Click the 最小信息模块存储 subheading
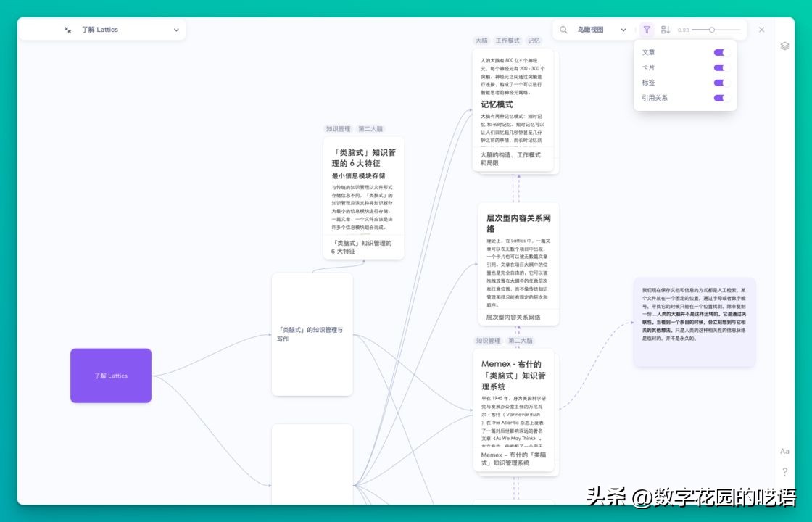 pyautogui.click(x=358, y=175)
